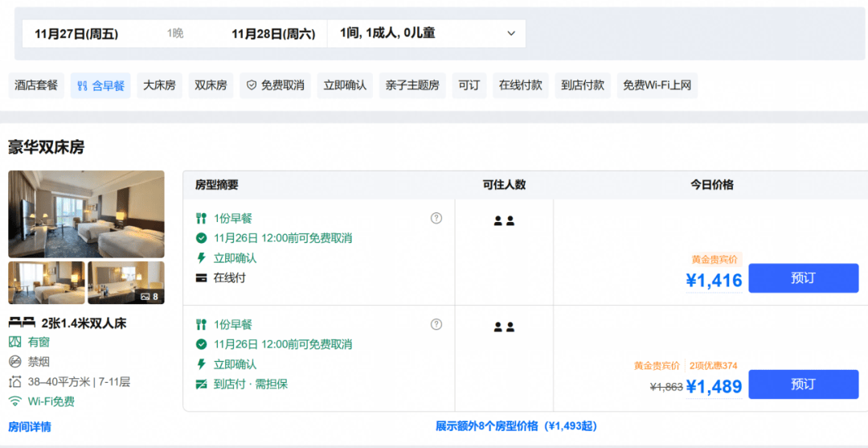Toggle off the 含早餐 filter
This screenshot has width=868, height=448.
pos(100,86)
